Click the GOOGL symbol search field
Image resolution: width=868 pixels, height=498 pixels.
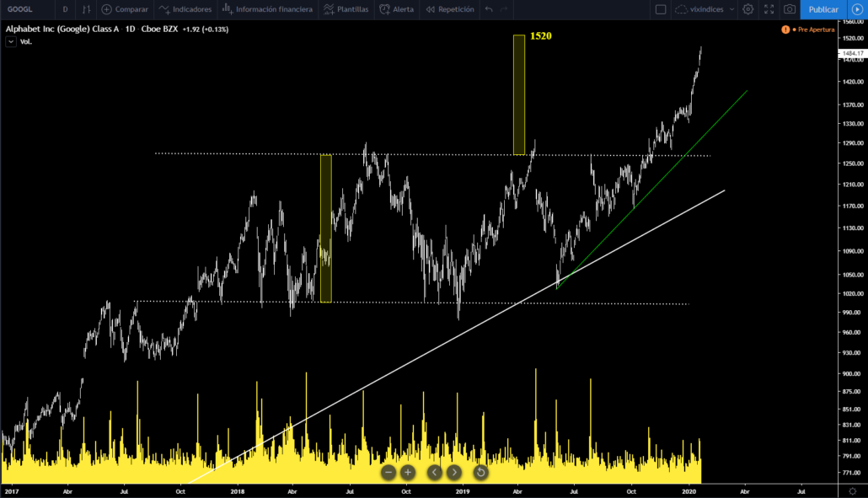[20, 9]
